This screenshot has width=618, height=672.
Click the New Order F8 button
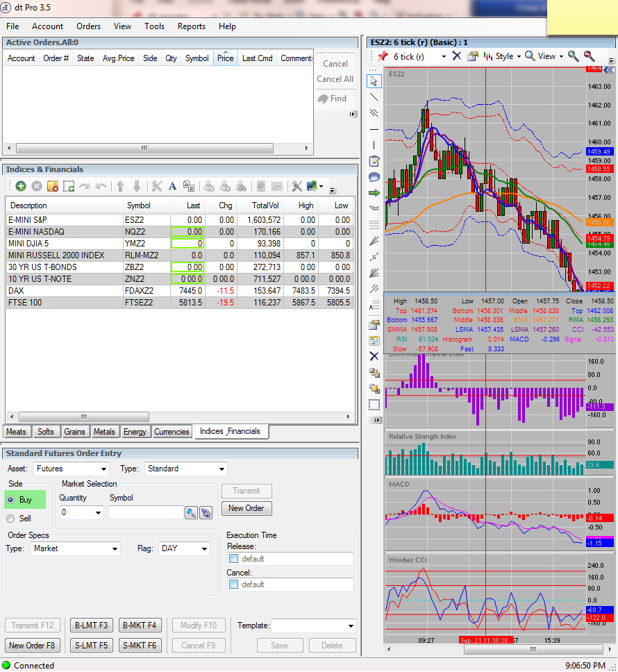coord(32,646)
